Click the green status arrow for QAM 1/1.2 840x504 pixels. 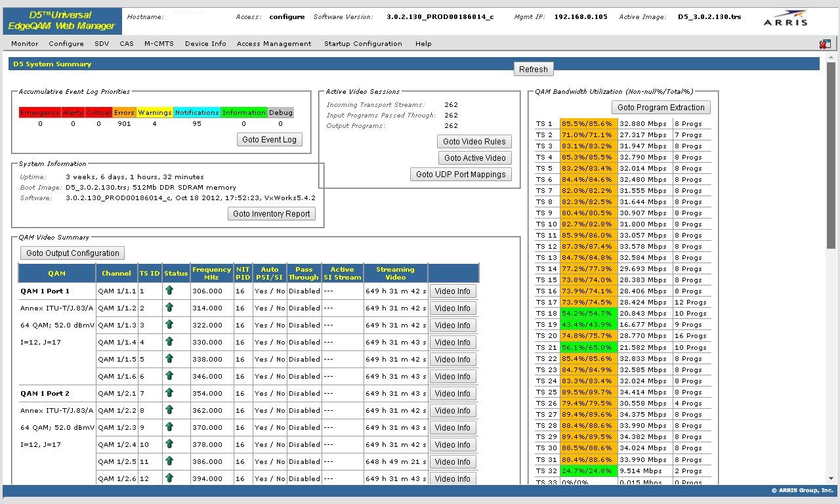tap(169, 307)
